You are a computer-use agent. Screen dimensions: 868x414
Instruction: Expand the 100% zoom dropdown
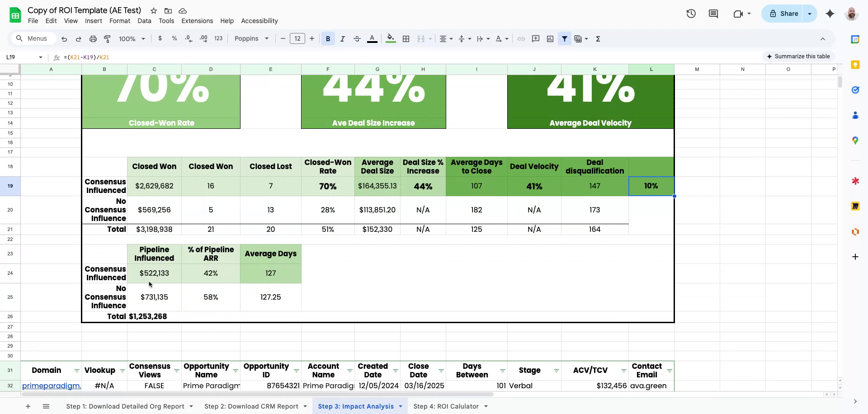[x=132, y=39]
